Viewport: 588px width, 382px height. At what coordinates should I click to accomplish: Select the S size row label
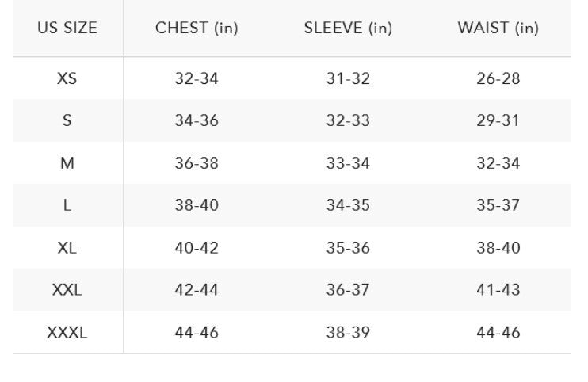click(67, 120)
